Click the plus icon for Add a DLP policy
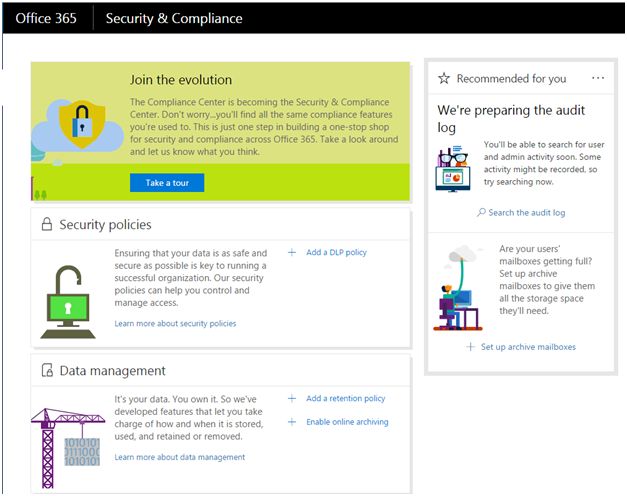This screenshot has width=627, height=496. click(x=292, y=252)
